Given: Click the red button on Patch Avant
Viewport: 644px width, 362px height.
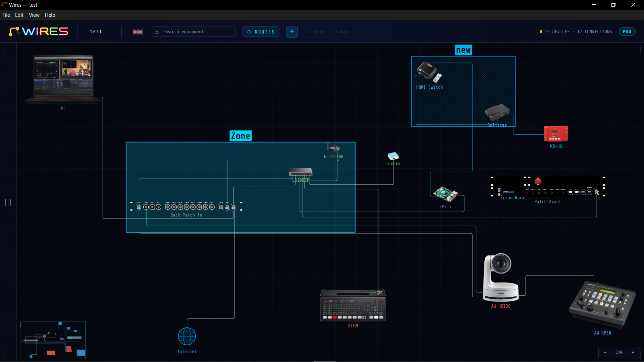Looking at the screenshot, I should click(x=538, y=181).
